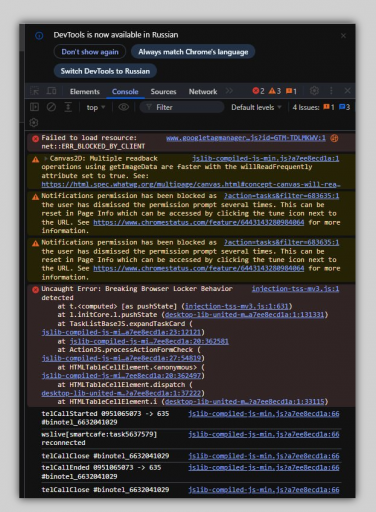Screen dimensions: 376x512
Task: Open the Sources tab
Action: pyautogui.click(x=163, y=92)
